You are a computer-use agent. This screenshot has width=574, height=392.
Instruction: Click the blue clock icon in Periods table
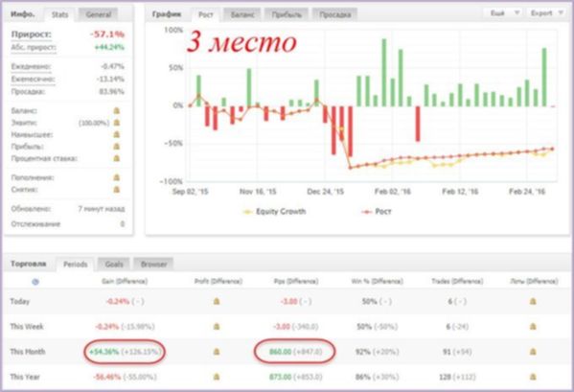pos(35,282)
